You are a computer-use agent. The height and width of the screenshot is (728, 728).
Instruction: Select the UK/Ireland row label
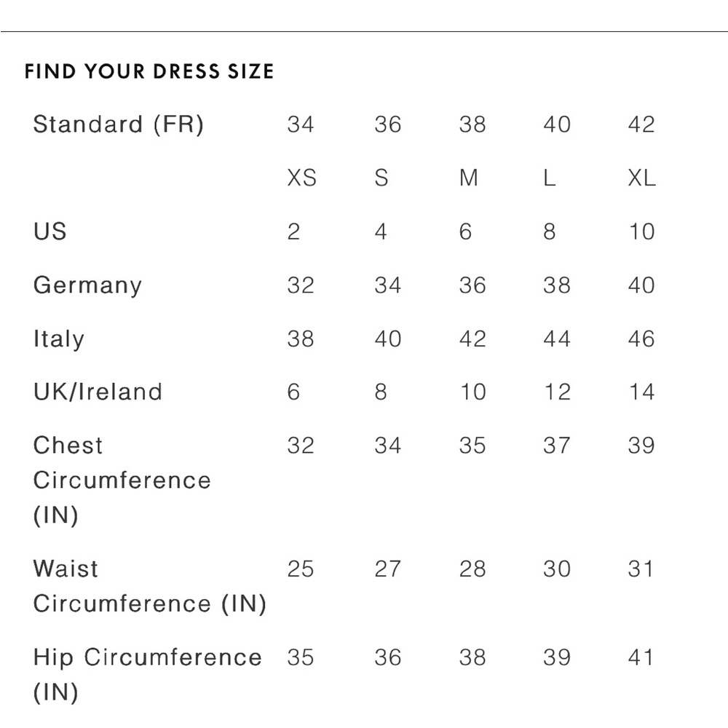point(98,392)
